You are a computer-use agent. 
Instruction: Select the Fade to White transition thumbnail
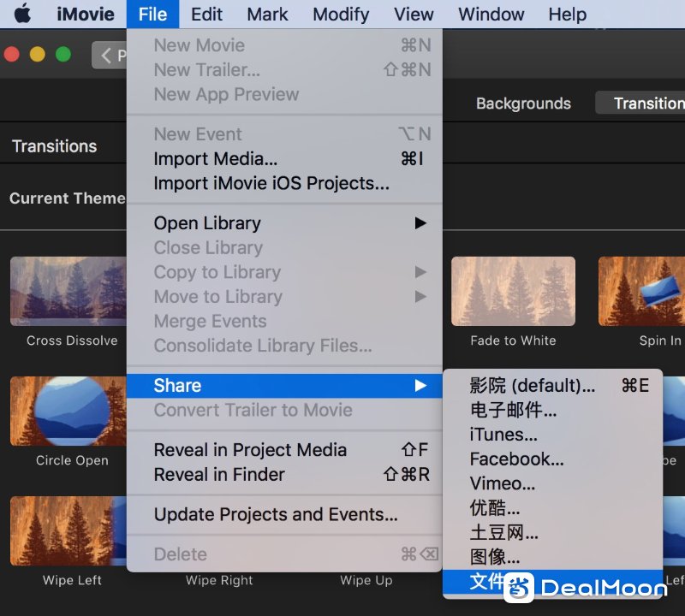pos(513,291)
